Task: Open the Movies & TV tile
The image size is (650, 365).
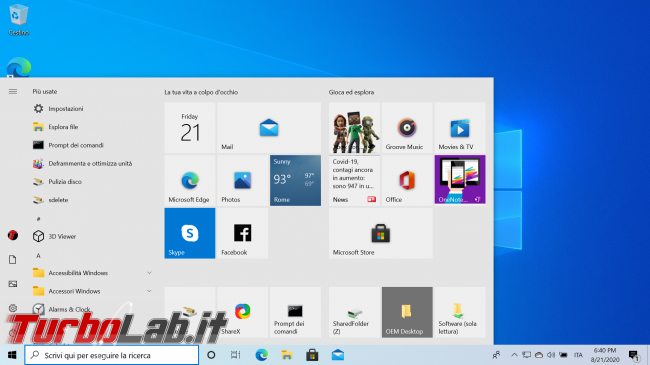Action: tap(460, 128)
